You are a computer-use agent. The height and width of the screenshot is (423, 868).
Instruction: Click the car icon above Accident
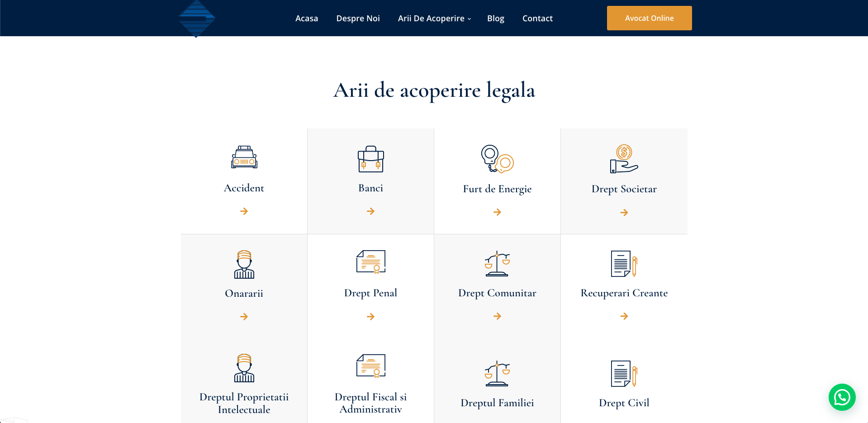(244, 157)
